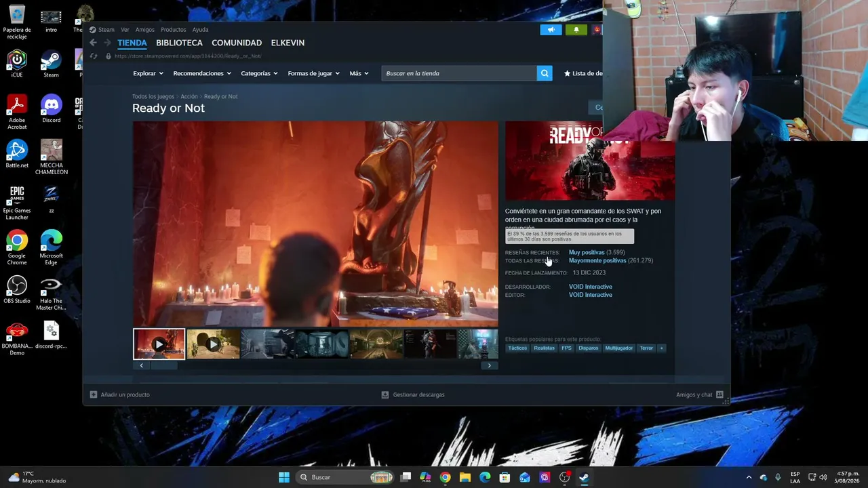
Task: Select the Multijugador tag
Action: click(618, 348)
